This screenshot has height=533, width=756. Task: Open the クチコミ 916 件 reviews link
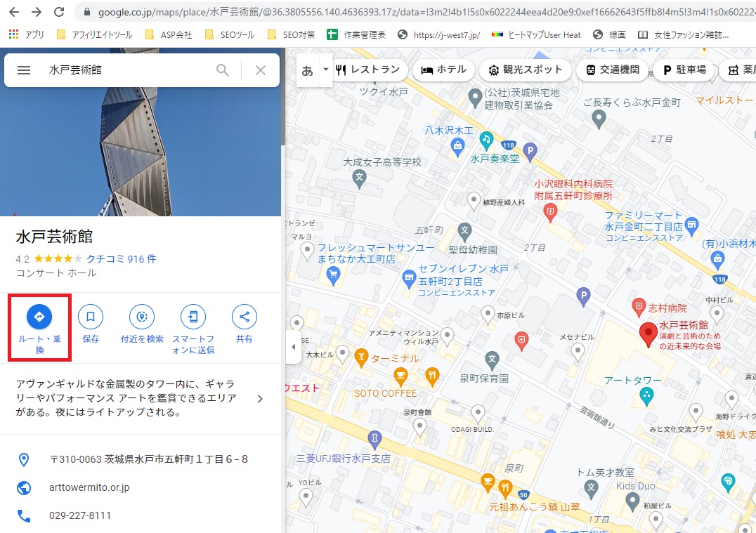(121, 259)
